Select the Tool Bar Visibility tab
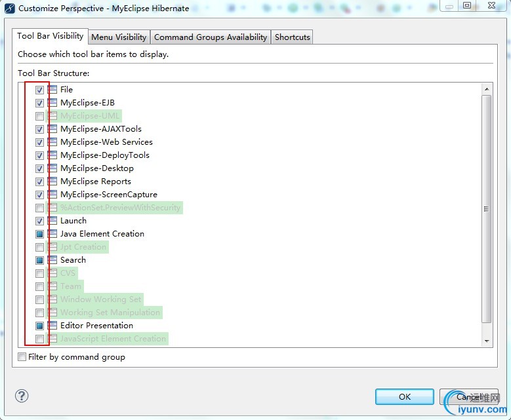The height and width of the screenshot is (420, 511). point(51,36)
